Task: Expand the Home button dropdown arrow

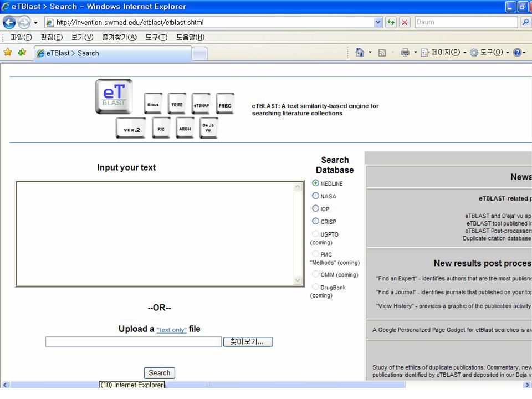Action: tap(370, 53)
